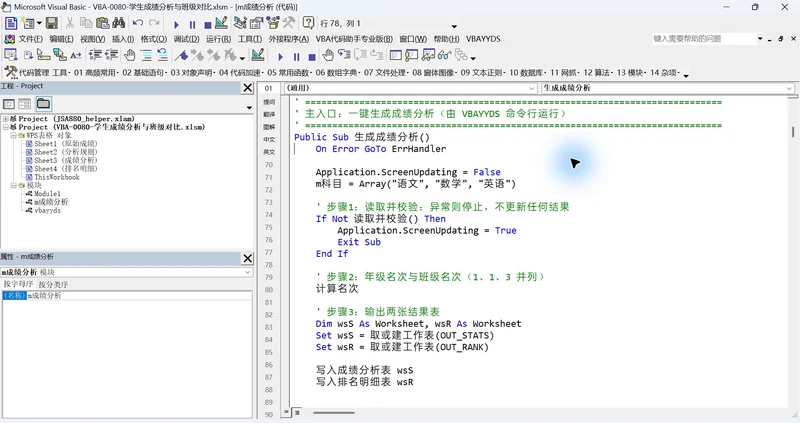
Task: Open the Insert Module dropdown arrow beside Save
Action: (x=39, y=23)
